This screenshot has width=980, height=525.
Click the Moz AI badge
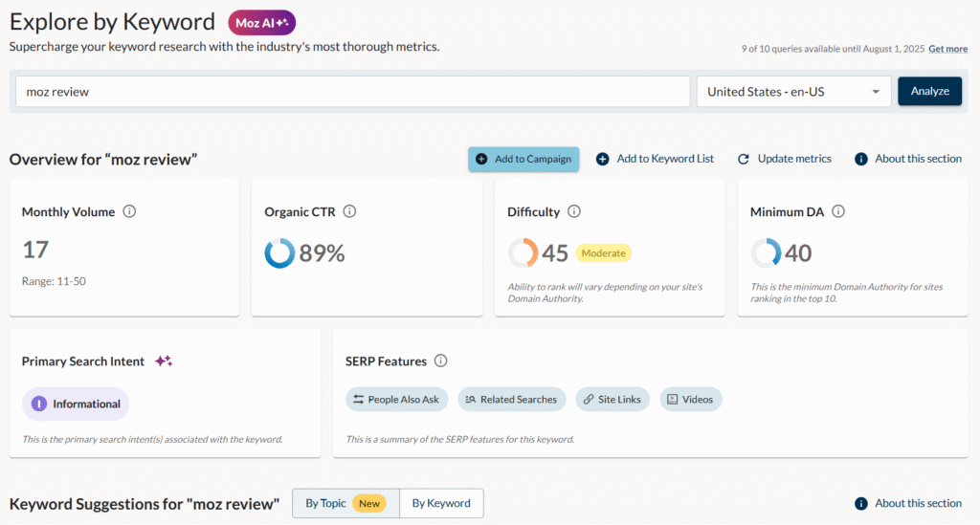click(x=262, y=23)
